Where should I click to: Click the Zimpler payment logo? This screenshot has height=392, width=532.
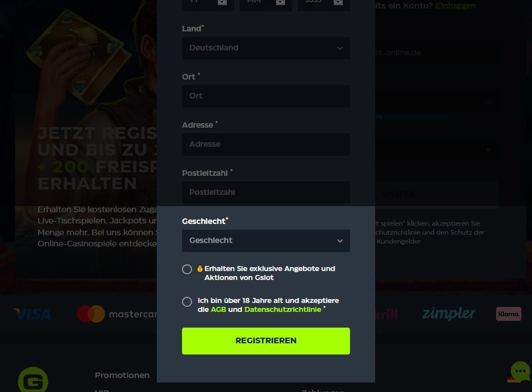click(x=449, y=313)
